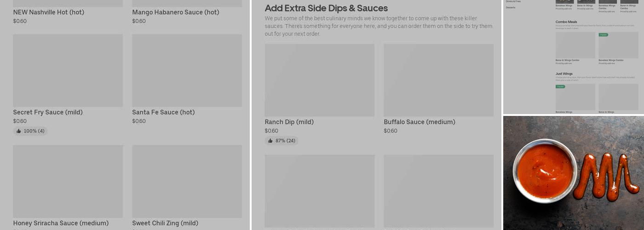The width and height of the screenshot is (644, 230).
Task: Open Ranch Dip image placeholder
Action: tap(319, 80)
